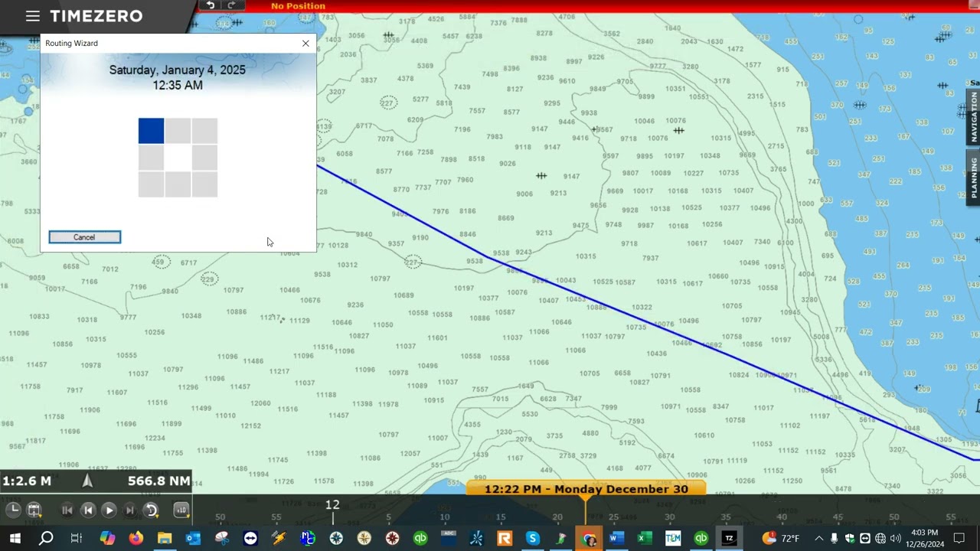Launch Copilot from the taskbar

[x=107, y=539]
